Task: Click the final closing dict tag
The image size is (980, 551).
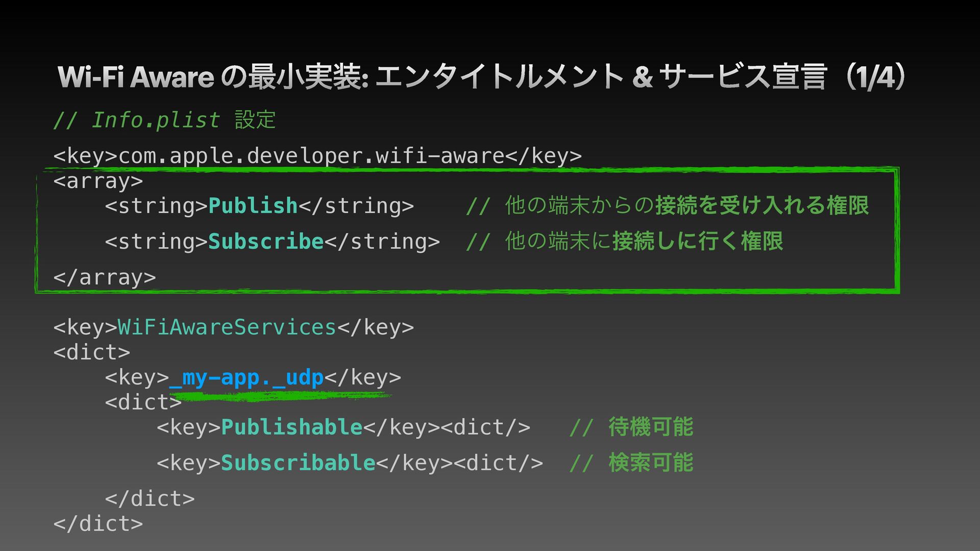Action: pos(98,523)
